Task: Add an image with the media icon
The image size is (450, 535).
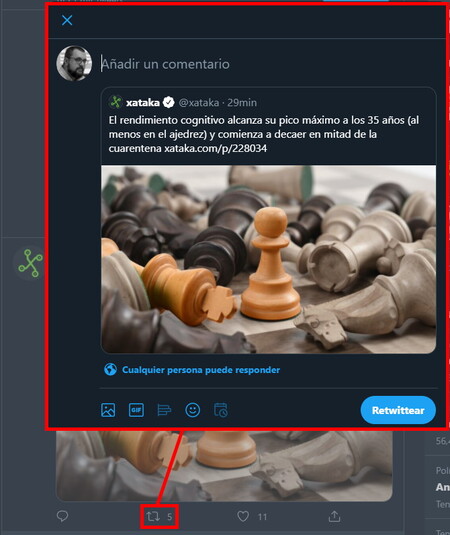Action: tap(108, 410)
